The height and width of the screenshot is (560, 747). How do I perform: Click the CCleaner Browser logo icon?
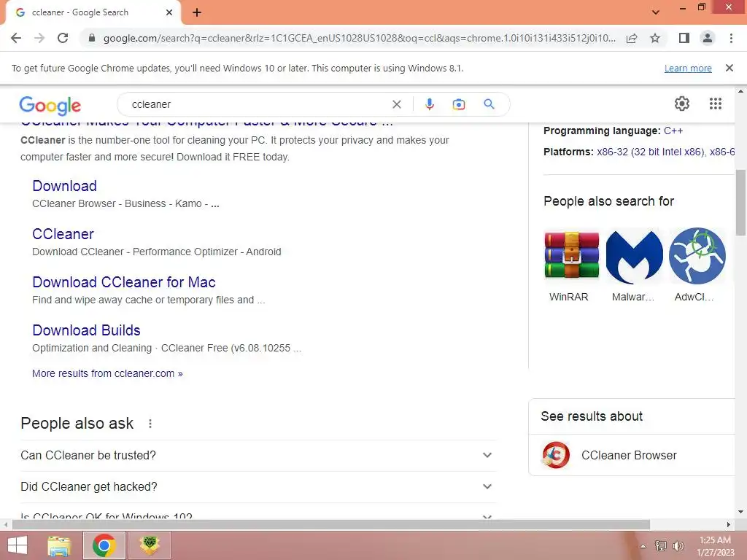click(x=556, y=455)
